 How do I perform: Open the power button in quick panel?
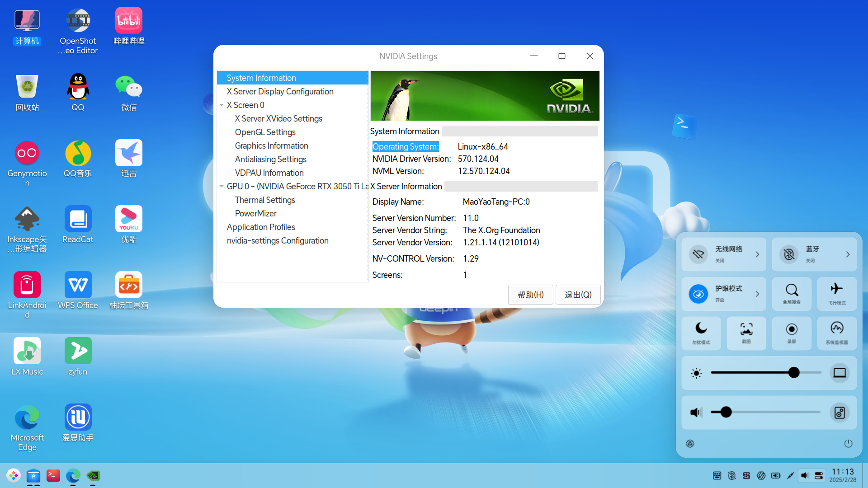pos(848,443)
